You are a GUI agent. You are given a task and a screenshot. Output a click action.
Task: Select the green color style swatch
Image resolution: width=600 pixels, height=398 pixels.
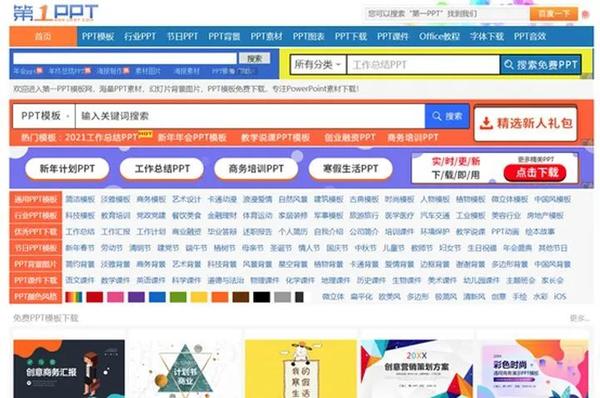pos(178,297)
